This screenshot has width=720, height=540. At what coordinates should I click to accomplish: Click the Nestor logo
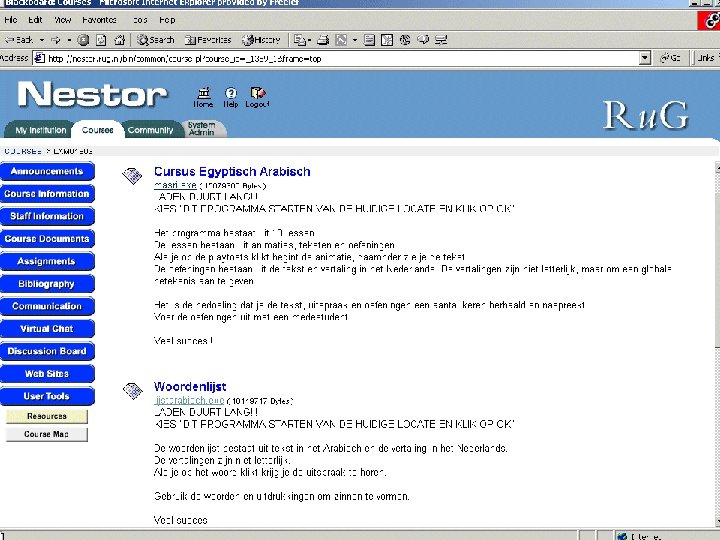(93, 94)
